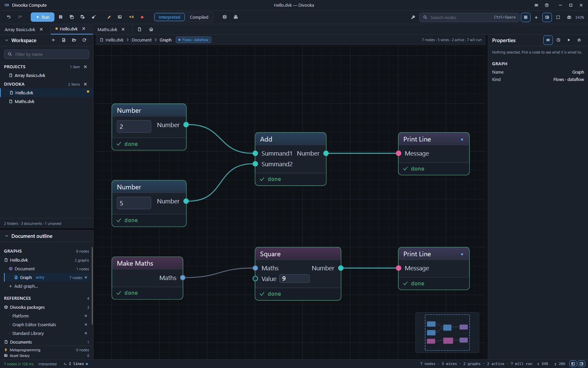Switch execution mode to Compiled

point(199,17)
